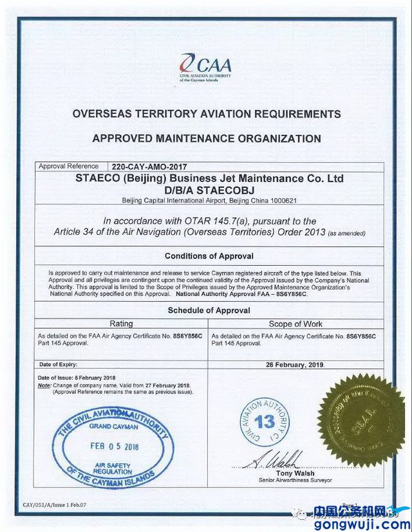412x532 pixels.
Task: Click certificate number 8S6Y856C under Rating
Action: pyautogui.click(x=187, y=336)
